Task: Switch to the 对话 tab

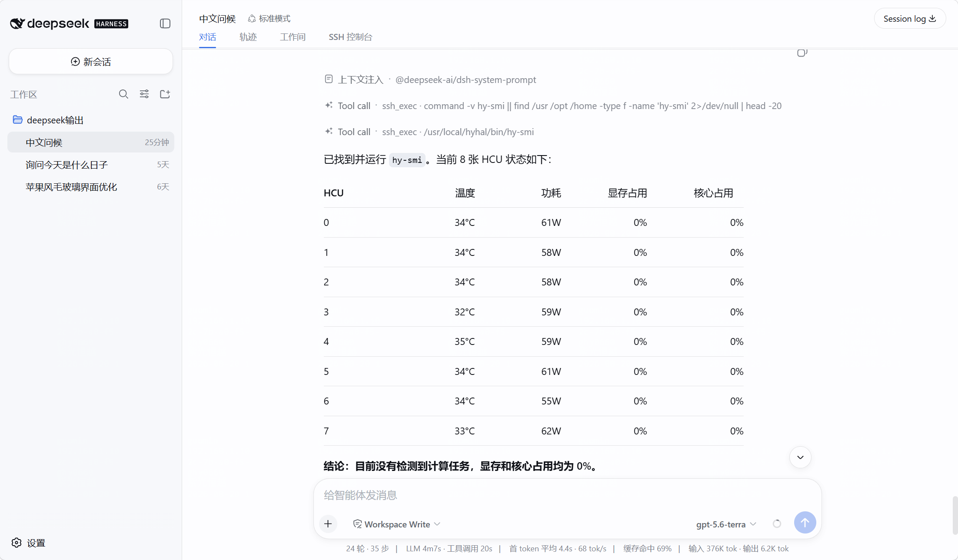Action: [x=207, y=37]
